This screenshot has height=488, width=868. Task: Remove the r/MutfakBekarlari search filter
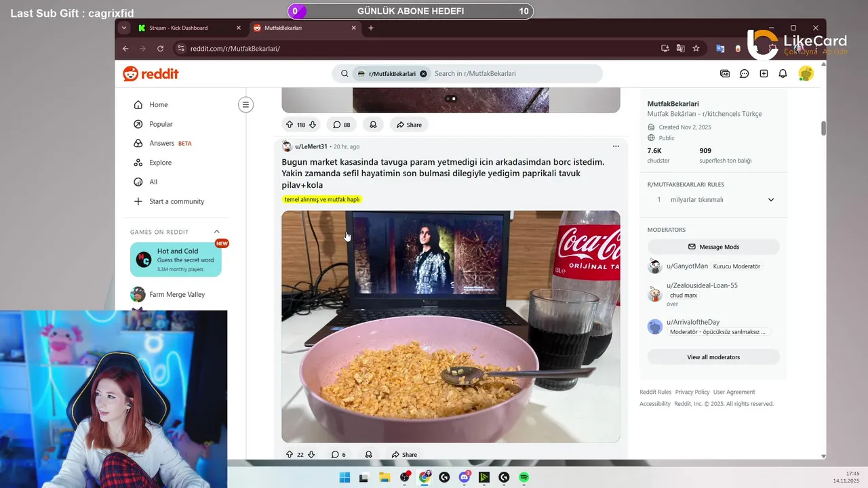coord(423,74)
